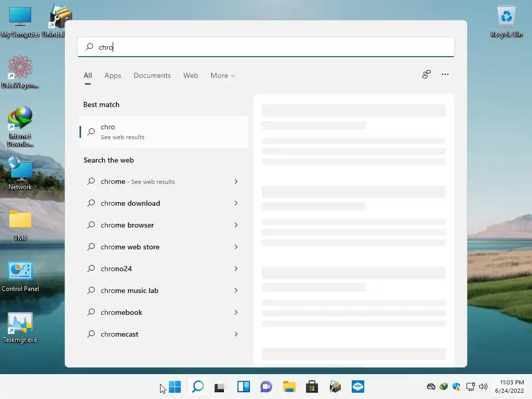Click in the search box containing chro
This screenshot has width=532, height=399.
(266, 47)
